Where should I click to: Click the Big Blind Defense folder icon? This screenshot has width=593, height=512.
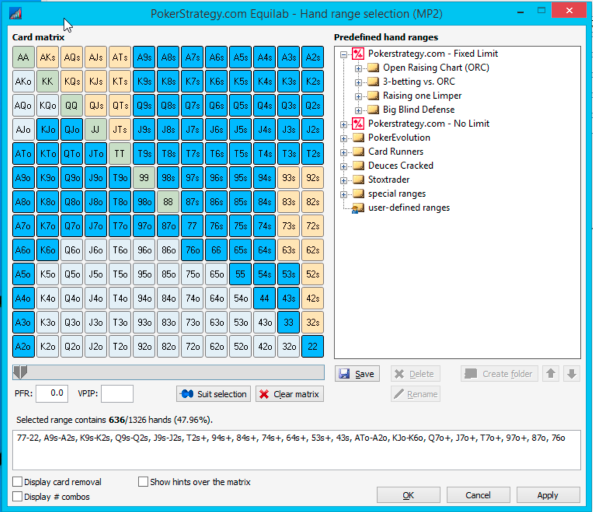pyautogui.click(x=373, y=110)
